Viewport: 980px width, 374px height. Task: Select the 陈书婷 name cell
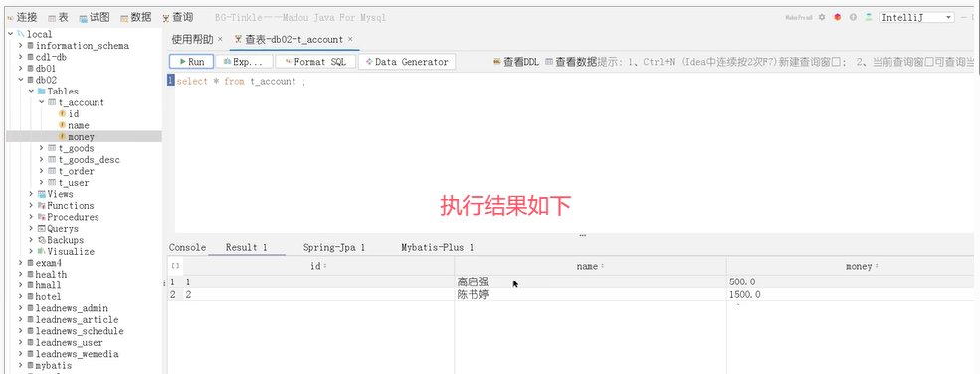(x=590, y=294)
